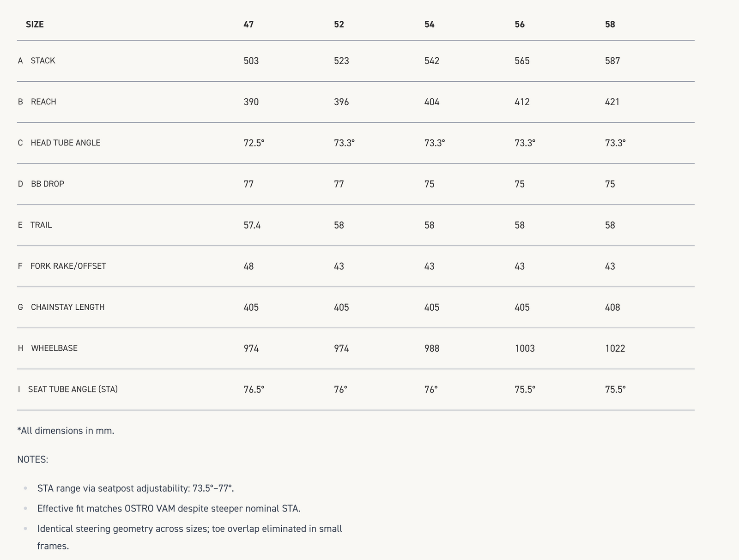The image size is (739, 560).
Task: Click the SEAT TUBE ANGLE (STA) label
Action: coord(73,390)
